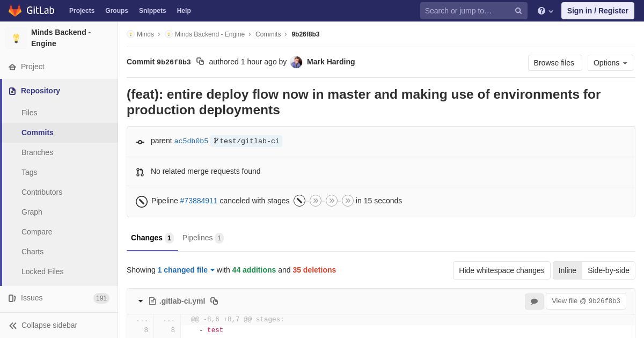Click the Collapse sidebar double-chevron icon
Image resolution: width=644 pixels, height=338 pixels.
(x=13, y=326)
